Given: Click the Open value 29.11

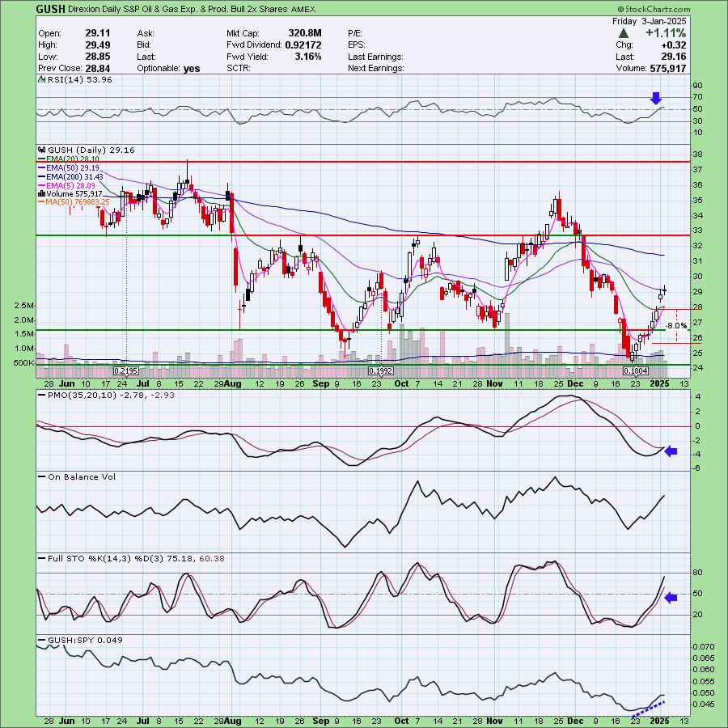Looking at the screenshot, I should [x=98, y=33].
